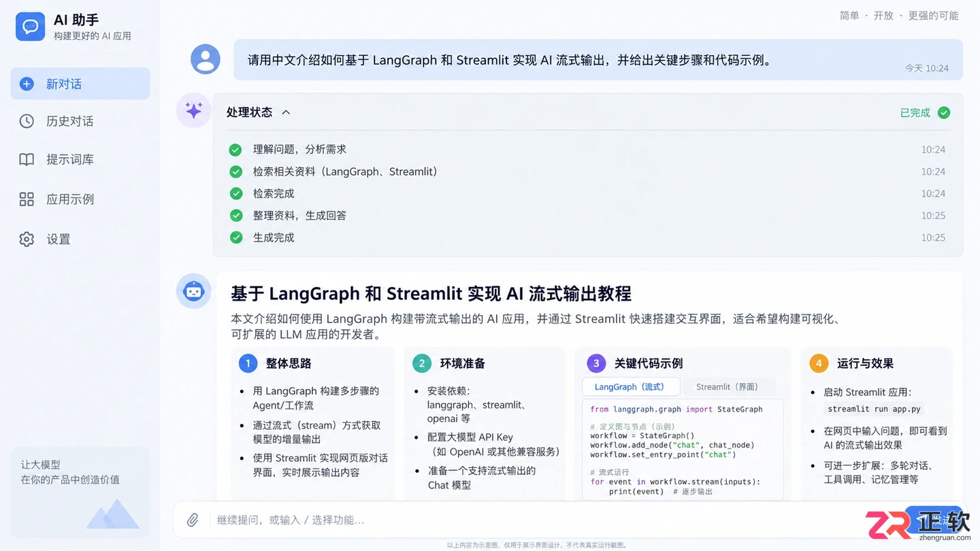Click green check next to 已完成
Screen dimensions: 980x551
click(944, 113)
